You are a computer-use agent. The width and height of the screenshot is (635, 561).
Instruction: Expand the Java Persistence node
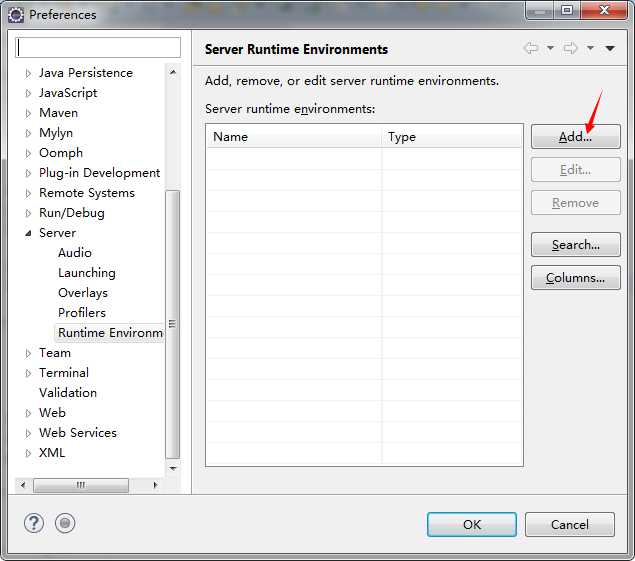pyautogui.click(x=28, y=73)
